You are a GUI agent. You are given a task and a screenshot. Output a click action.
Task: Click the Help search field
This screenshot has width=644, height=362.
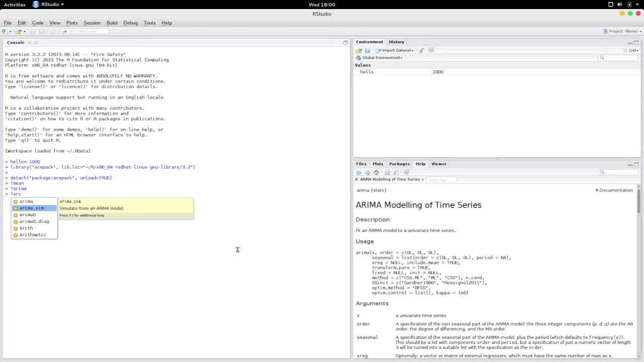[x=618, y=172]
